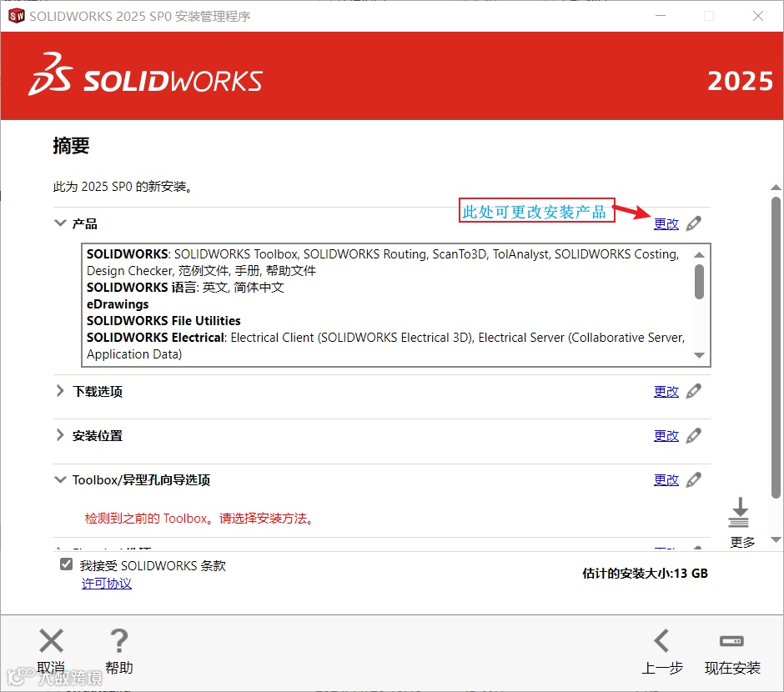Click main summary scrollbar down arrow

[776, 539]
